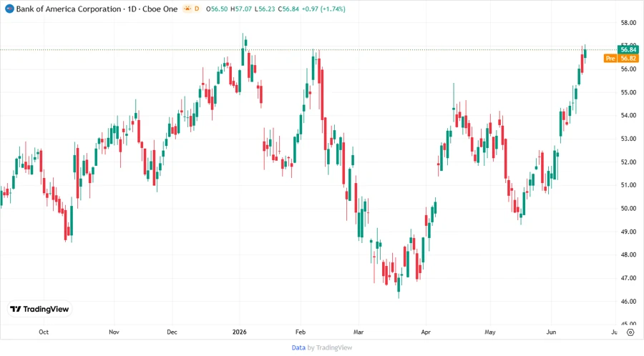Click the Oct label on time axis
This screenshot has width=644, height=356.
click(44, 332)
